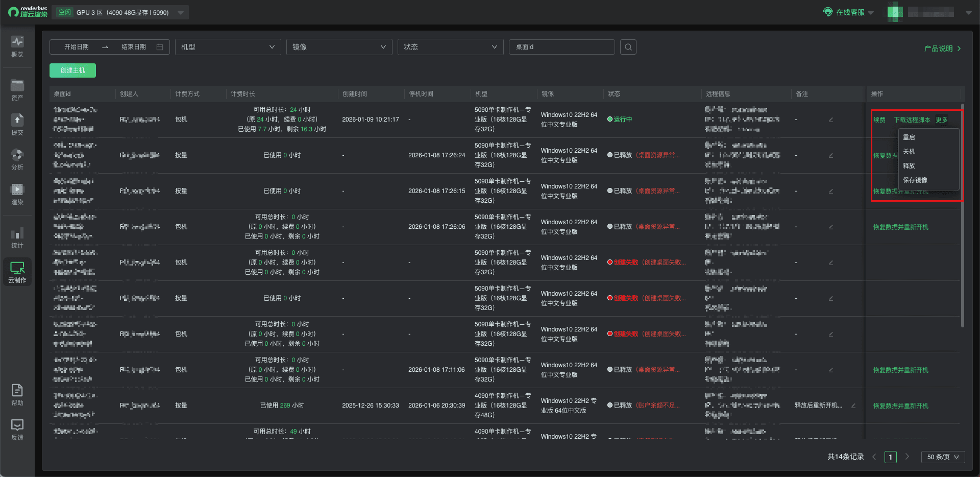Open the 产品说明 link
Screen dimensions: 980x477
(x=942, y=49)
